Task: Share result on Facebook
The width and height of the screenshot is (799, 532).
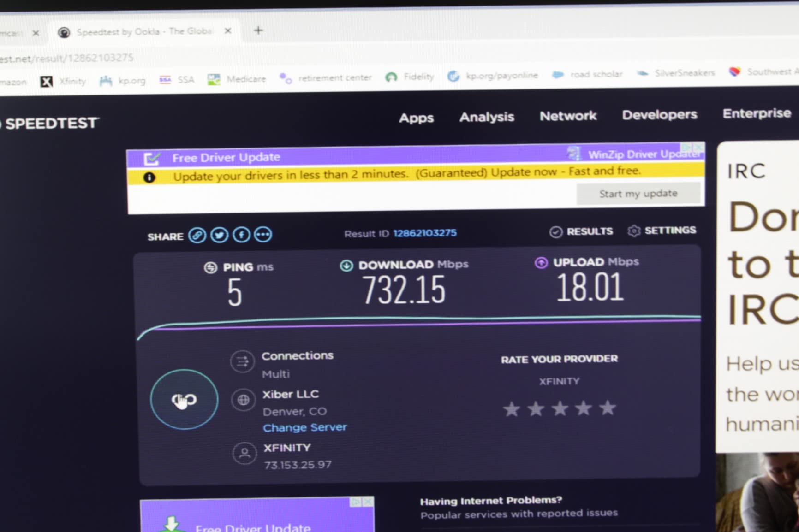Action: (x=241, y=235)
